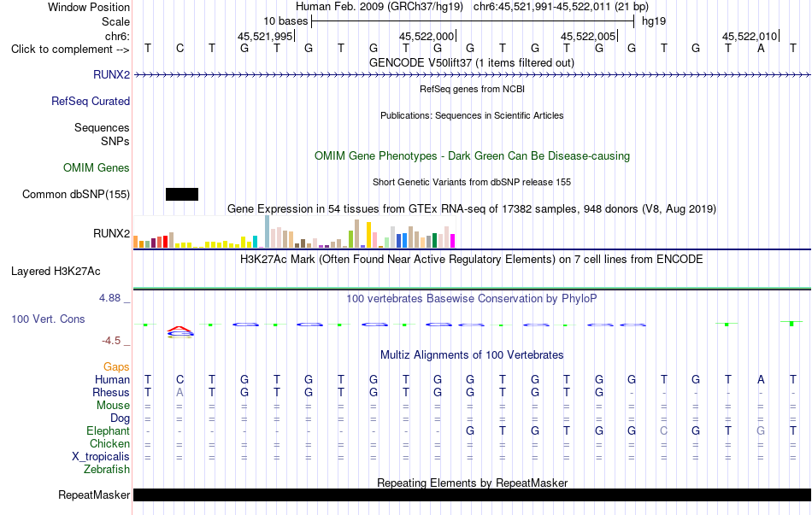Click the Window Position label
Viewport: 812px width, 515px height.
pyautogui.click(x=89, y=7)
